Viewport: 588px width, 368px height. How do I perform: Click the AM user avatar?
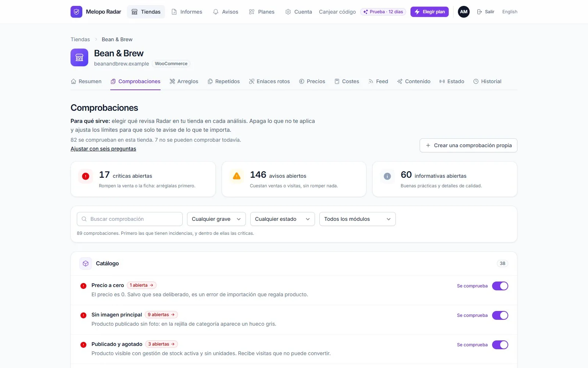tap(464, 12)
